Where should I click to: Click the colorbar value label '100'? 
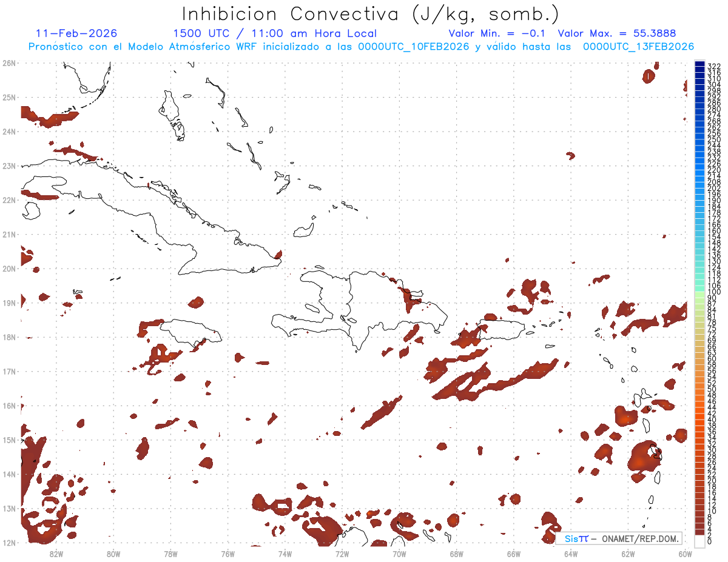(714, 292)
